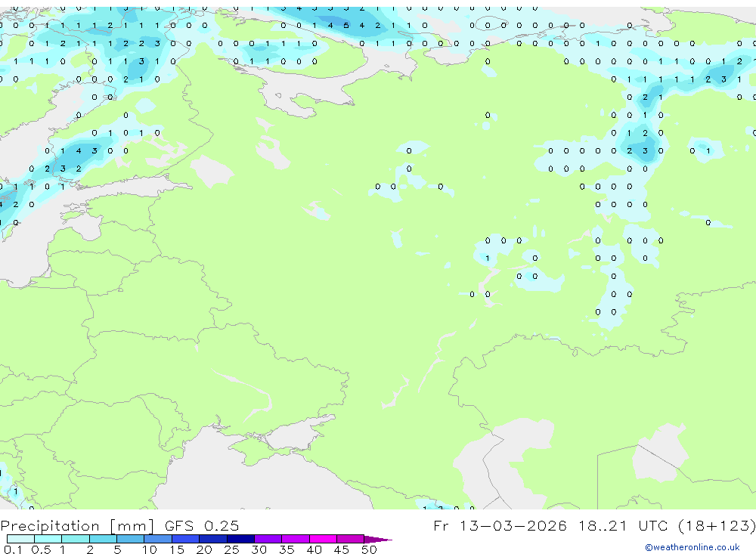Screen dimensions: 756x554
Task: Select the 0.5–1 mm legend swatch
Action: click(48, 539)
